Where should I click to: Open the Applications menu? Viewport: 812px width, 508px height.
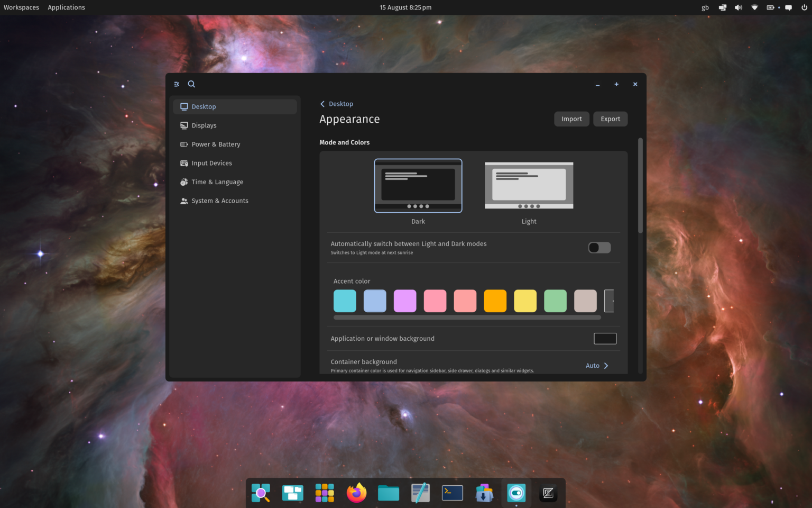[66, 7]
